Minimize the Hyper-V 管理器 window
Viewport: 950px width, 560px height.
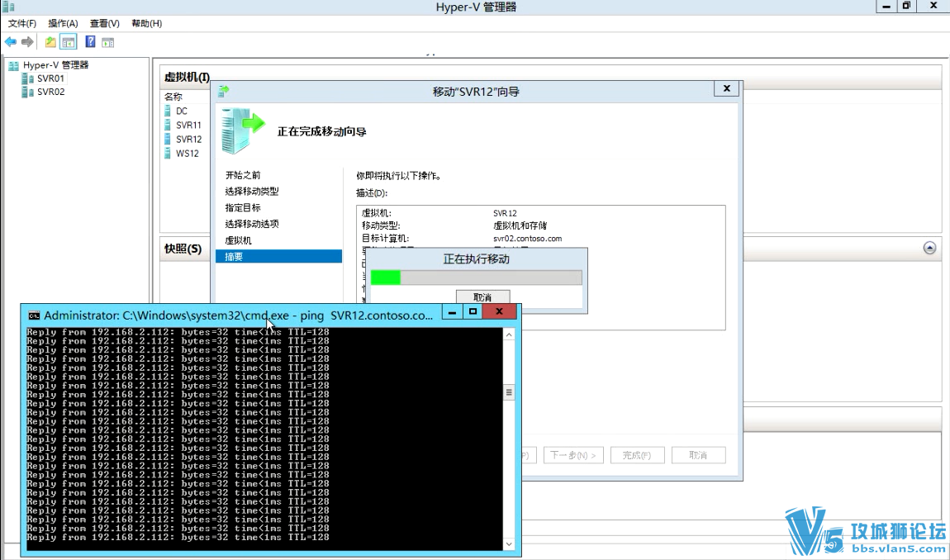886,6
